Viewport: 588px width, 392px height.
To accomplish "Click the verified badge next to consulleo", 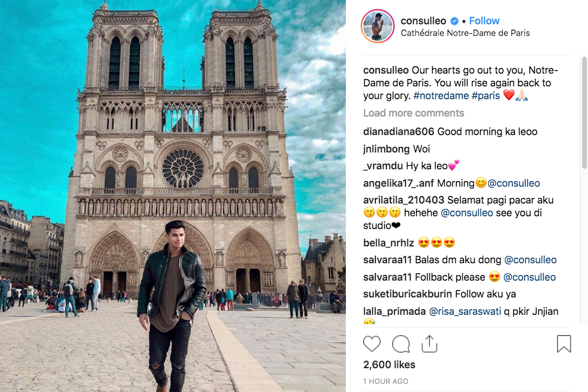I will point(455,21).
